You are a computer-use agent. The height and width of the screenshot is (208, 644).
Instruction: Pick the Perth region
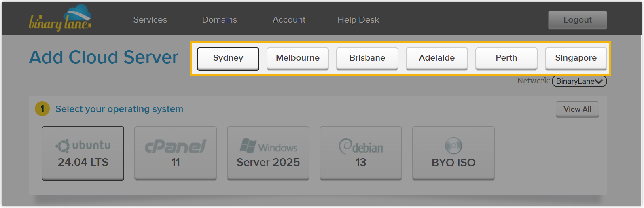click(x=506, y=59)
